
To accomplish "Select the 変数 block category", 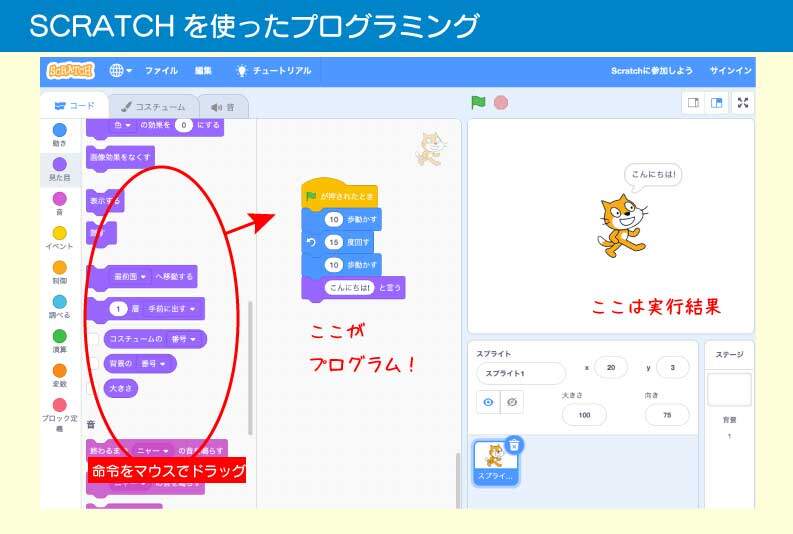I will (60, 376).
